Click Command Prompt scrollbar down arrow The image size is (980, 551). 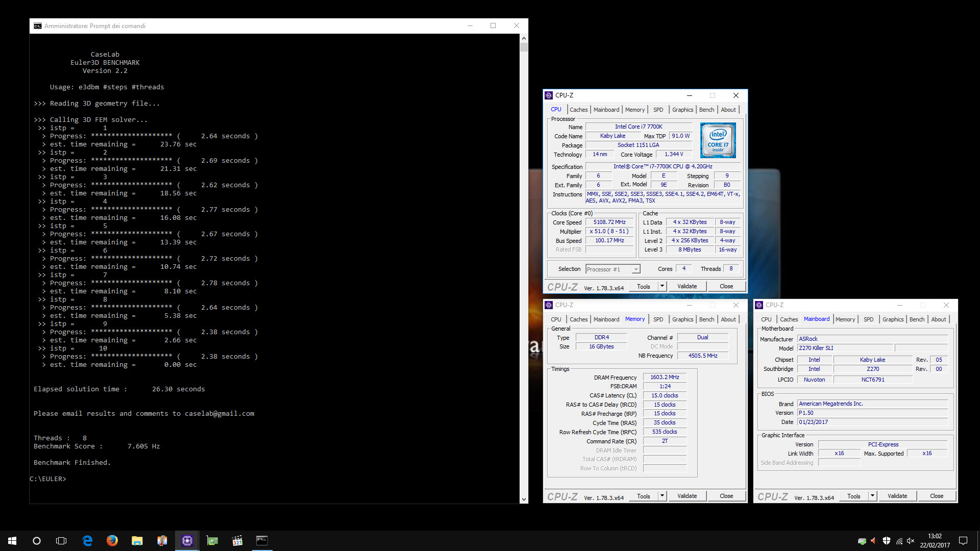(x=524, y=499)
